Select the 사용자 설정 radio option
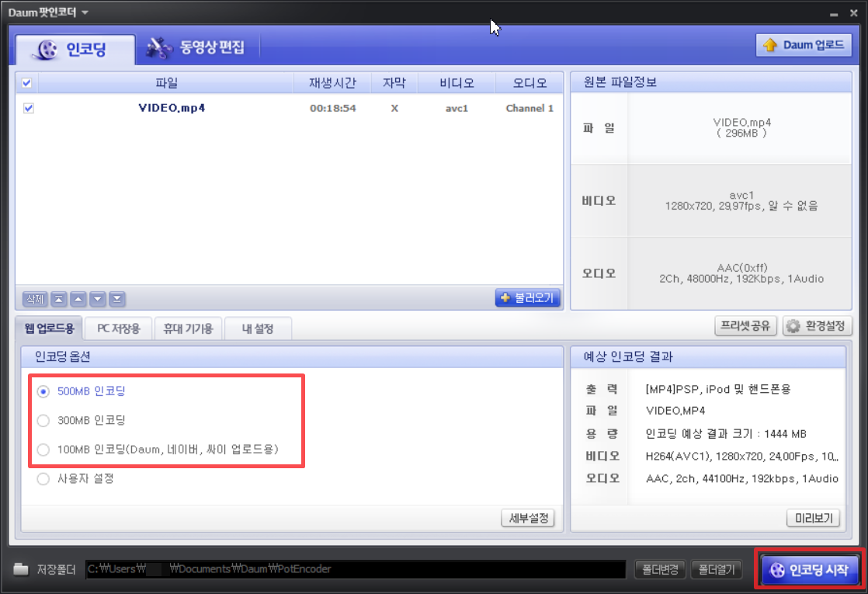 tap(43, 479)
